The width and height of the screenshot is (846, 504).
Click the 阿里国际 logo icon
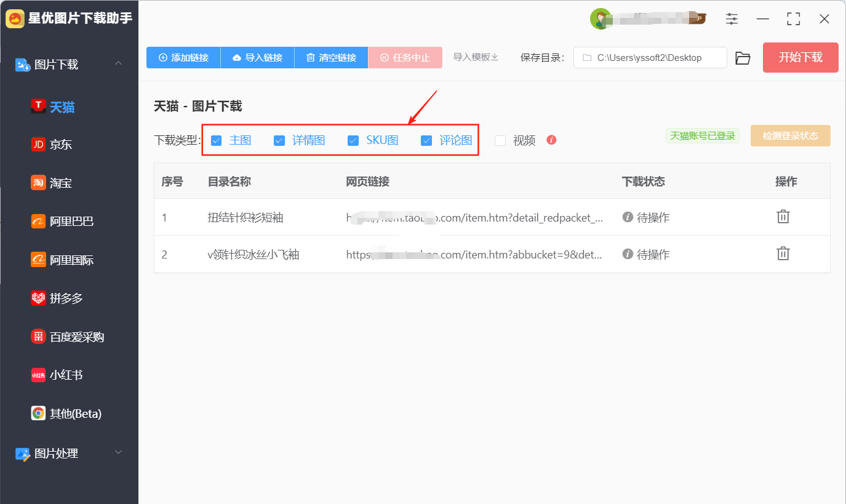click(x=38, y=260)
